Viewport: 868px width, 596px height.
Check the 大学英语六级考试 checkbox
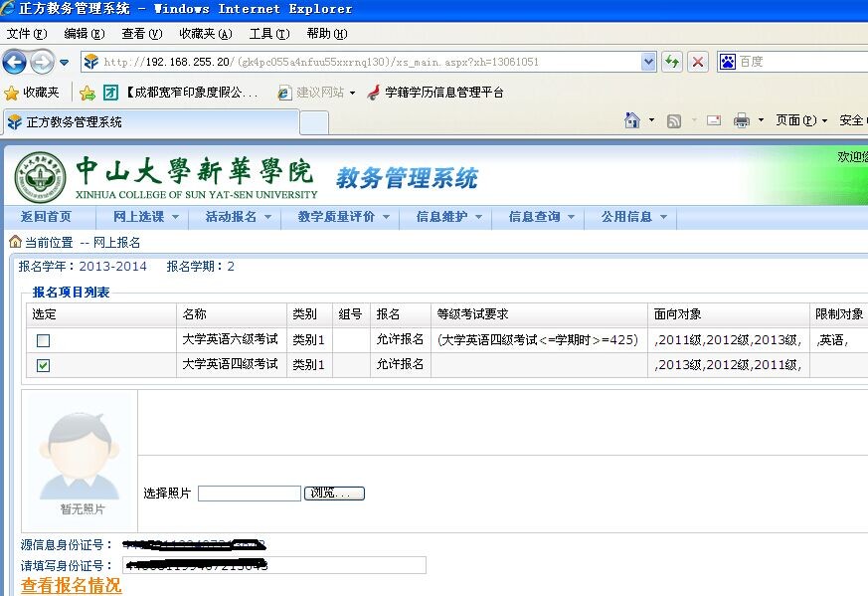click(43, 340)
